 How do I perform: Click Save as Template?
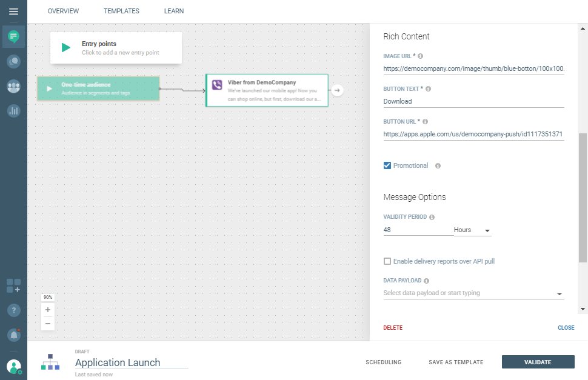coord(456,362)
